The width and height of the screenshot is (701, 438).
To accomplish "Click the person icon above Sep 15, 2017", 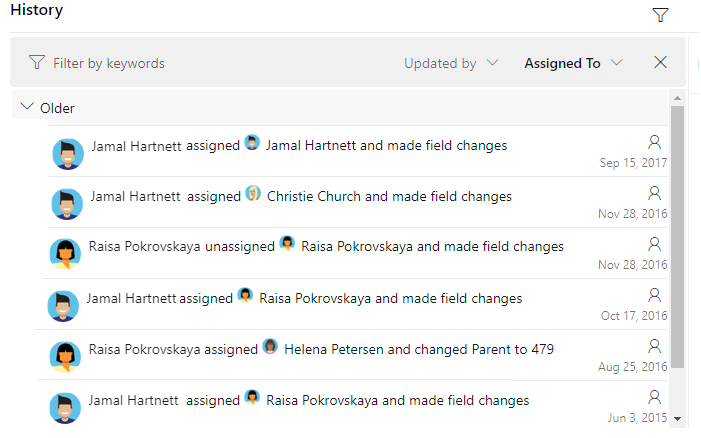I will tap(655, 142).
